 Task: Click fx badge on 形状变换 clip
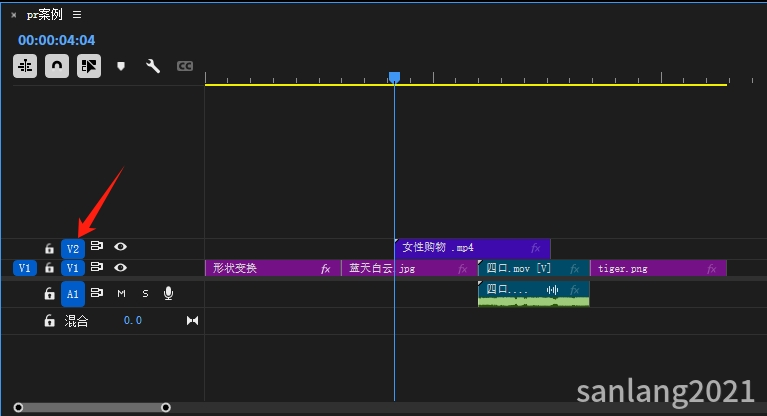pyautogui.click(x=326, y=269)
